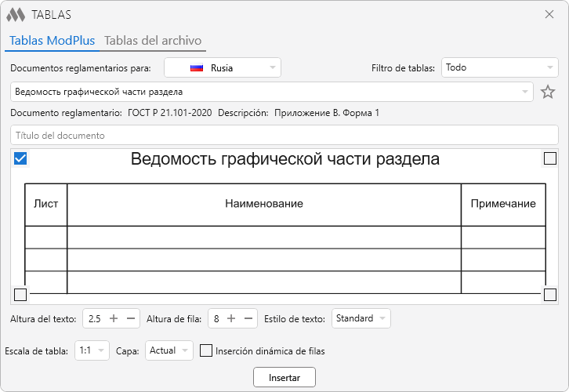The image size is (569, 392).
Task: Enable Inserción dinámica de filas
Action: coord(206,350)
